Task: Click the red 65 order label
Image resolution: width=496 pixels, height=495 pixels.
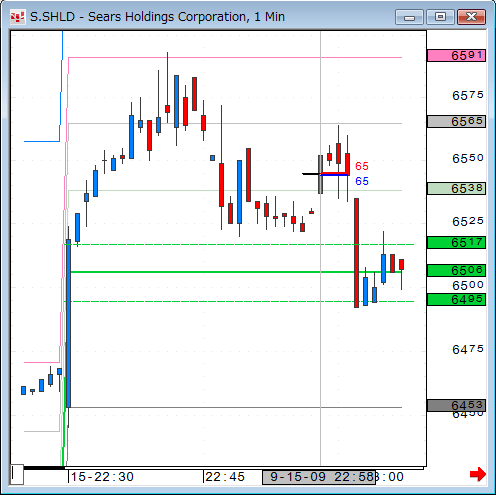Action: tap(362, 166)
